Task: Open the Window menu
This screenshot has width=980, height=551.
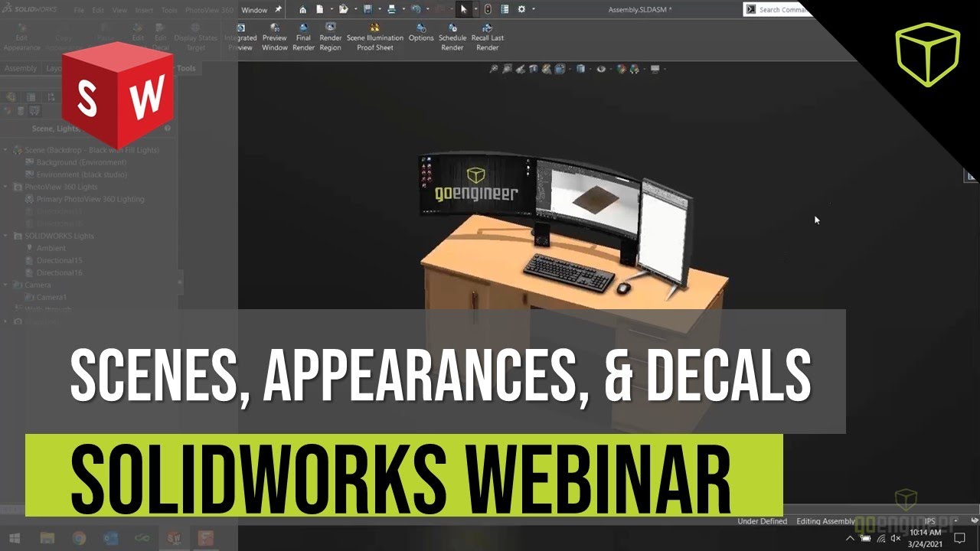Action: [x=254, y=11]
